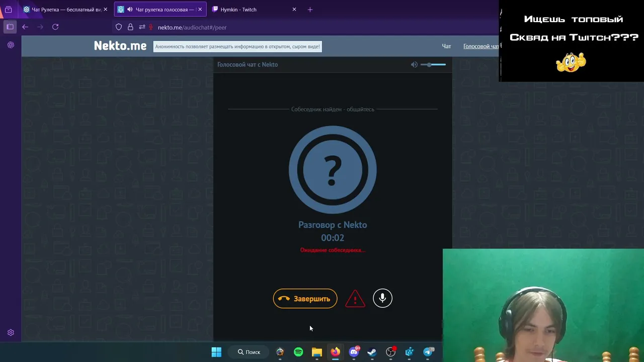Open Telegram from the taskbar
Viewport: 644px width, 362px height.
[428, 352]
